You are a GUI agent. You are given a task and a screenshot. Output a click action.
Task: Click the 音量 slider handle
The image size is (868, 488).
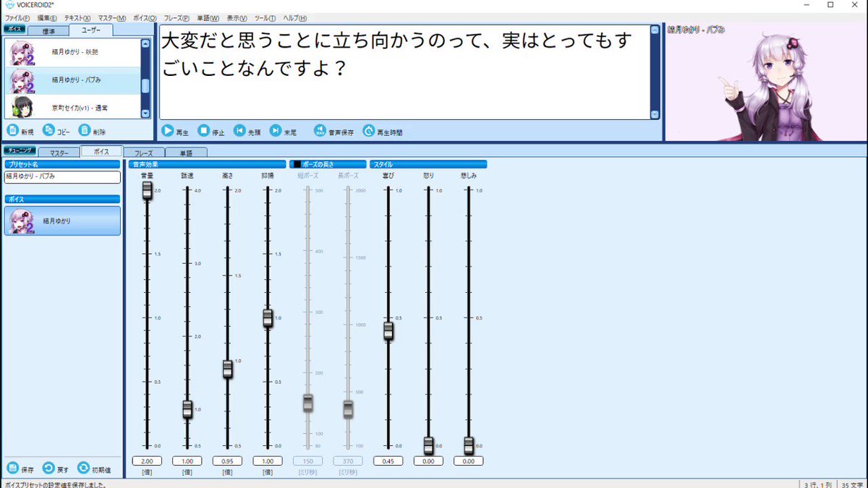147,190
